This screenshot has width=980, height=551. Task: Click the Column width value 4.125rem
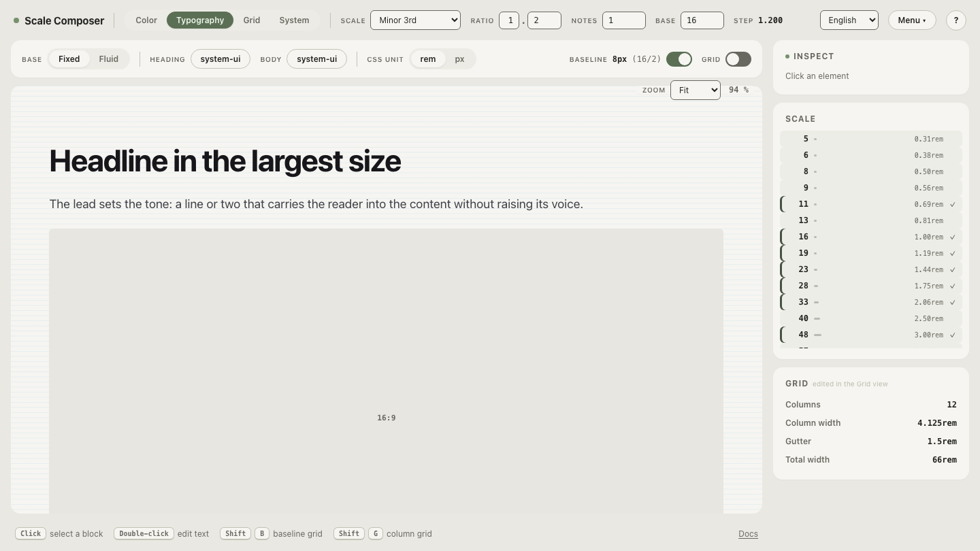937,423
